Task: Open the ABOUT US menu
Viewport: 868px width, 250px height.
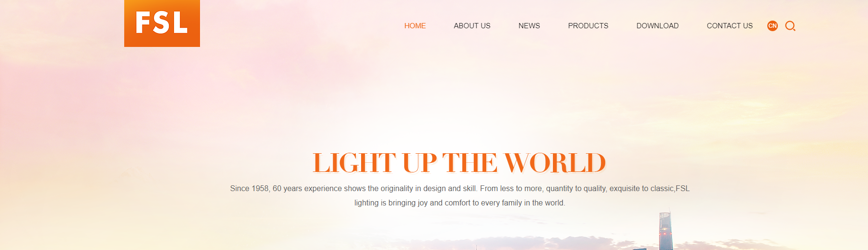Action: coord(472,26)
